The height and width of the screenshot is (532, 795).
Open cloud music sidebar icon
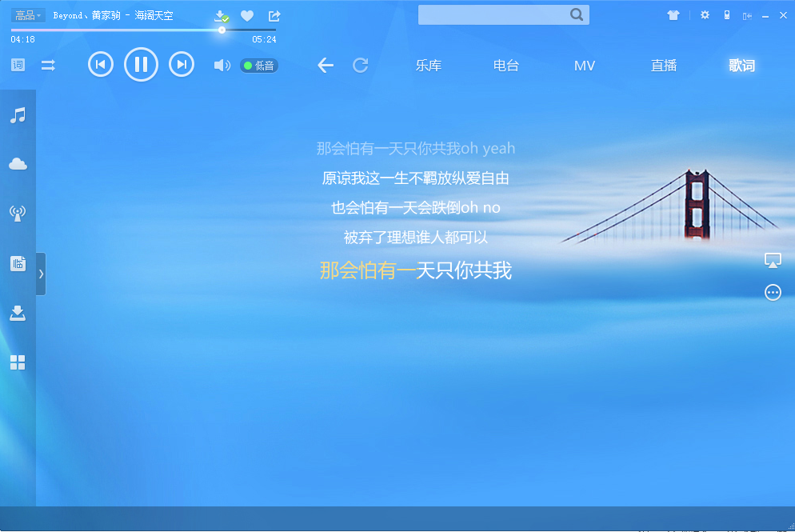pyautogui.click(x=18, y=164)
